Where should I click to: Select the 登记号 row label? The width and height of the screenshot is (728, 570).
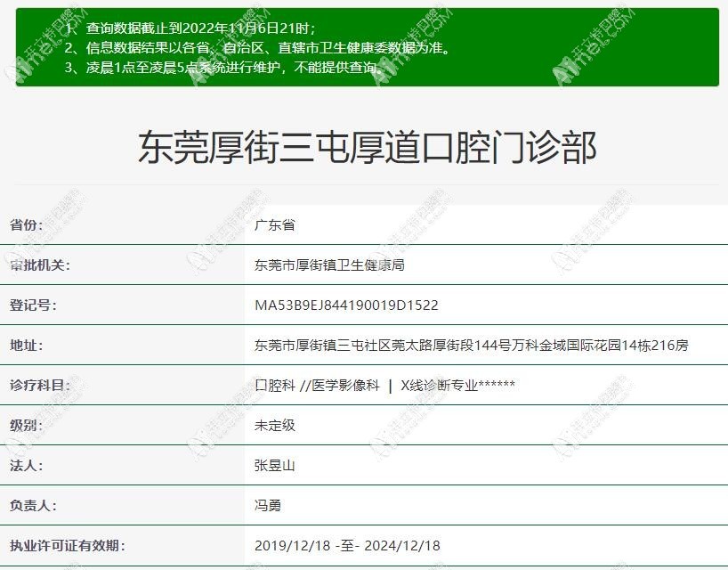pos(33,305)
